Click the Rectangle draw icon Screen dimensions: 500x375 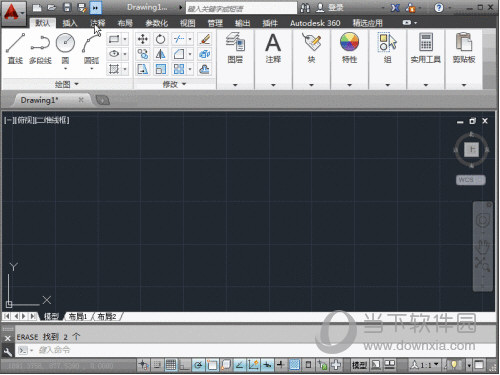pos(114,39)
